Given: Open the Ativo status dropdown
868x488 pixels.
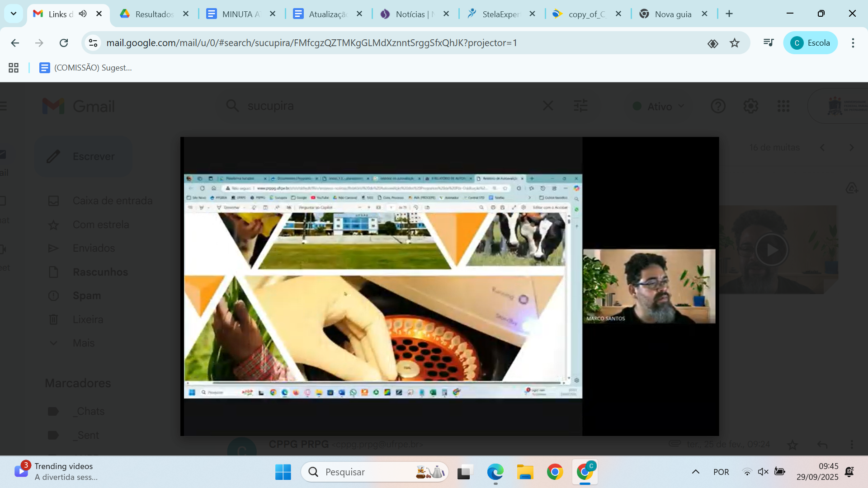Looking at the screenshot, I should pos(658,106).
